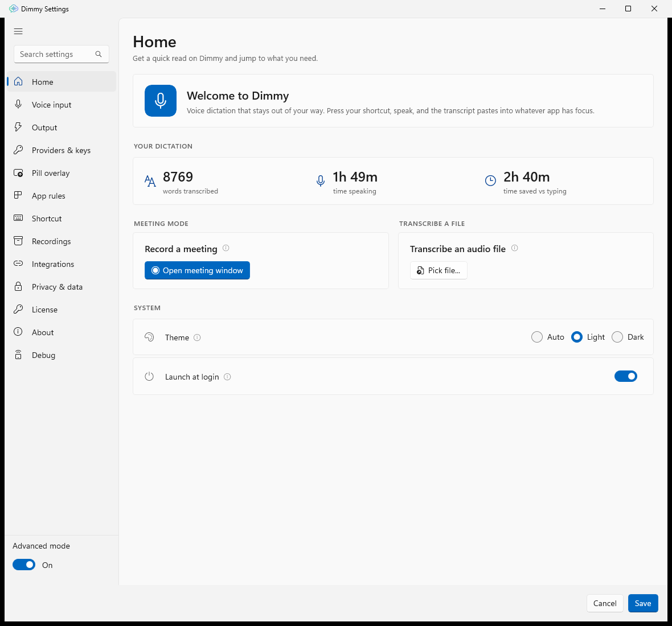
Task: Select the Auto theme radio button
Action: 537,337
